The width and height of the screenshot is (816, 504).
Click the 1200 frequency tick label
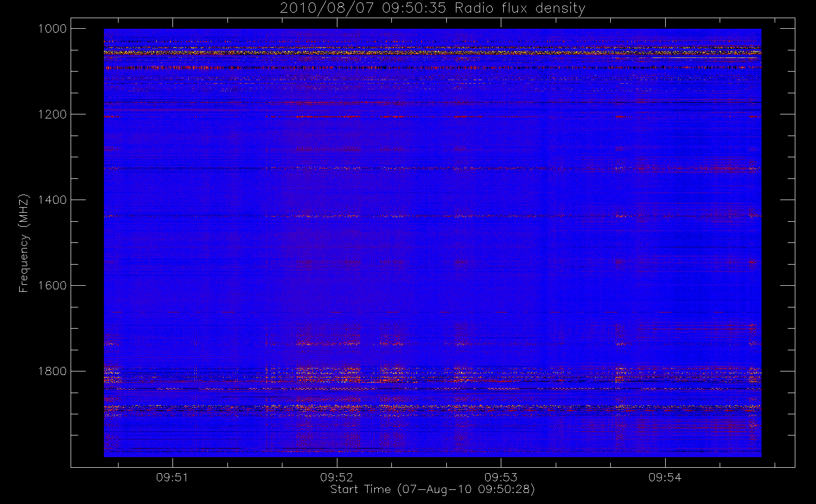[52, 114]
